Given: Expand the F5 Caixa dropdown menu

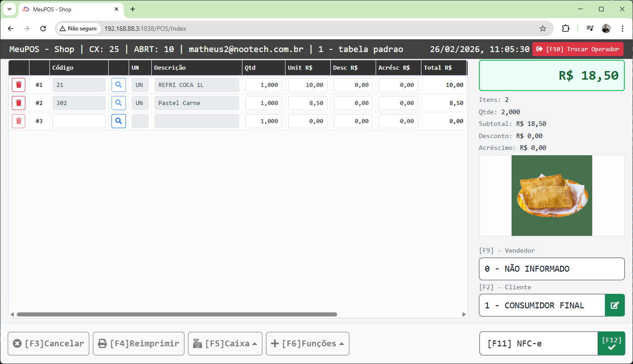Looking at the screenshot, I should (x=225, y=344).
